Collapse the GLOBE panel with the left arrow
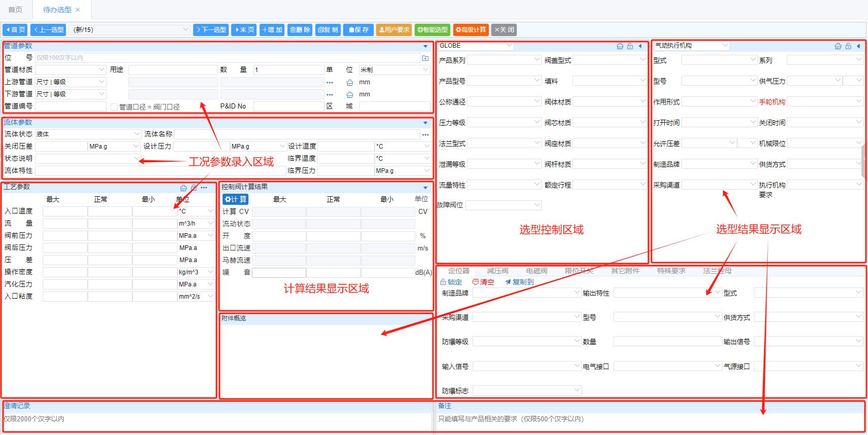Viewport: 868px width, 435px height. (640, 46)
